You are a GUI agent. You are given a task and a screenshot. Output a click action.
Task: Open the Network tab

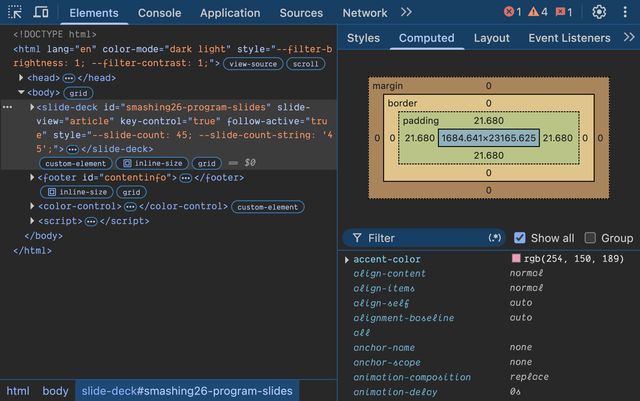pos(365,13)
